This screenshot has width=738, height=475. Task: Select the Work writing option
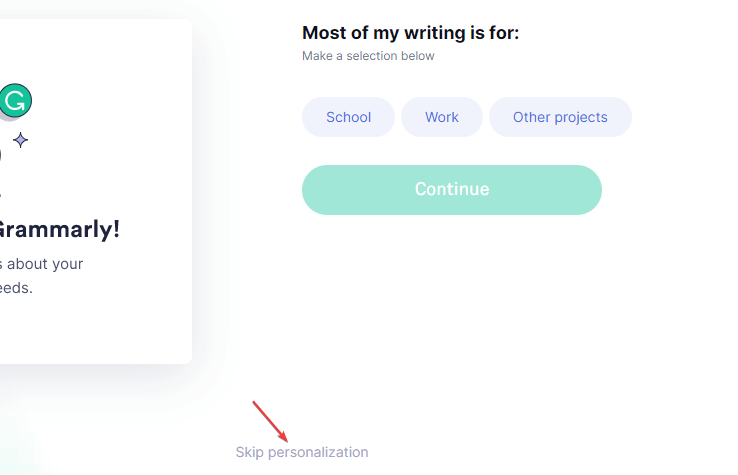441,117
